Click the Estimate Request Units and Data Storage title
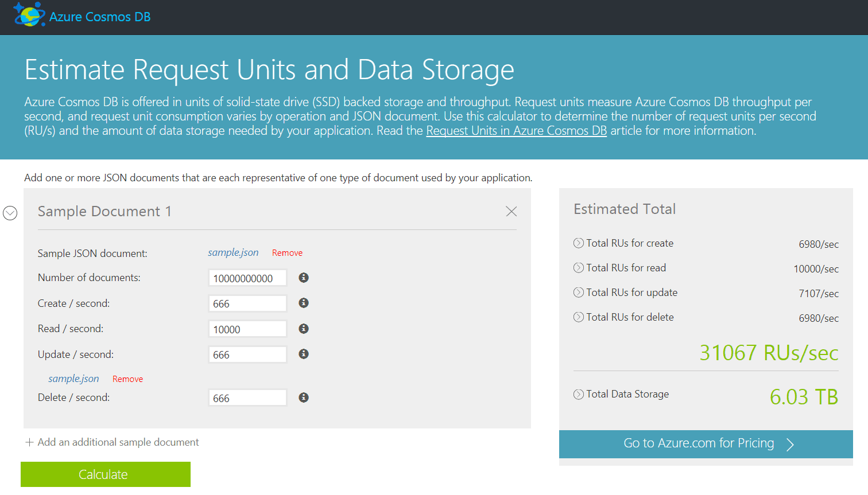Screen dimensions: 868x495 coord(269,70)
